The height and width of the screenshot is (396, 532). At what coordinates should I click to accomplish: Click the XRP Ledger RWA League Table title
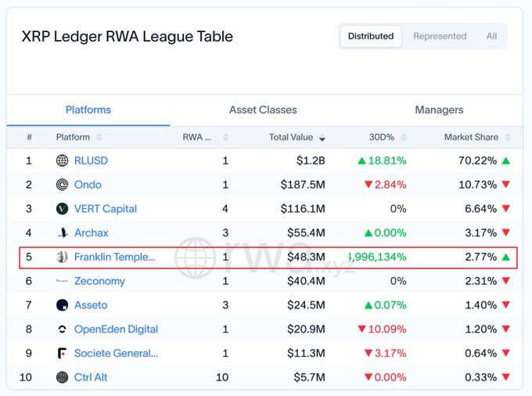[x=128, y=36]
